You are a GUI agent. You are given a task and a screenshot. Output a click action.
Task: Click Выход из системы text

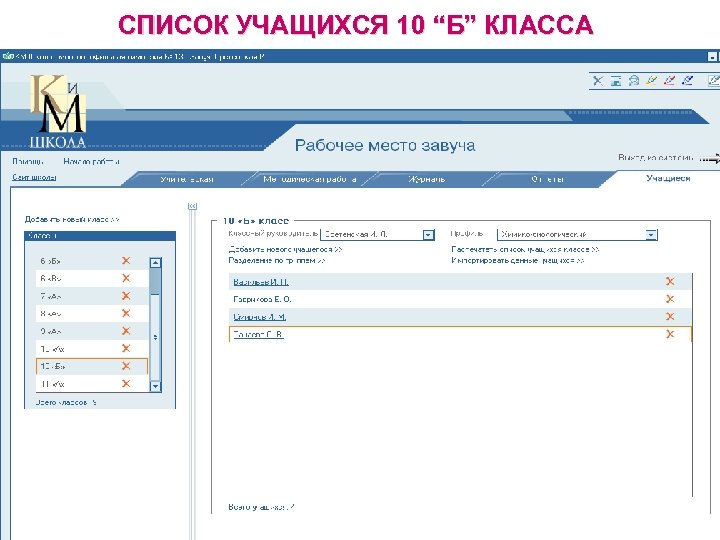[x=655, y=158]
